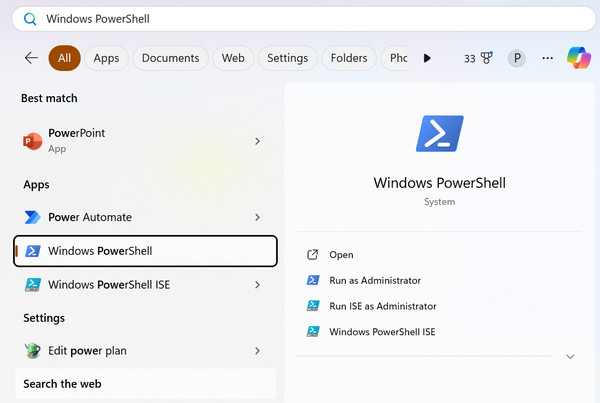Show more filters with the play arrow
The width and height of the screenshot is (600, 403).
(427, 58)
